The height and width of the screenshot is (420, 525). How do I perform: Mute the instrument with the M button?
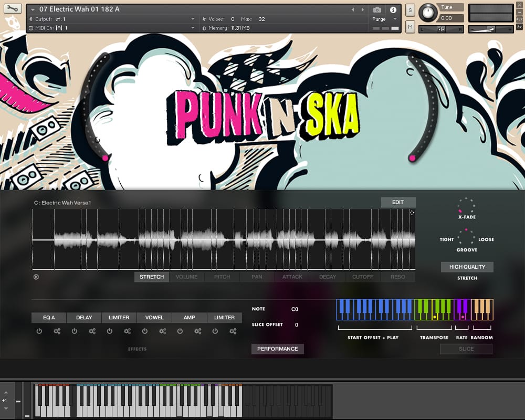410,26
